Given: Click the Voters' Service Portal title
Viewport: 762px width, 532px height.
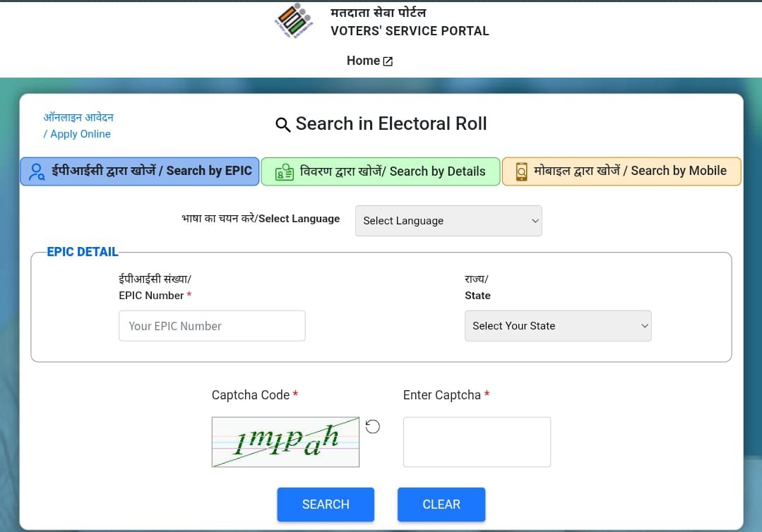Looking at the screenshot, I should tap(410, 31).
